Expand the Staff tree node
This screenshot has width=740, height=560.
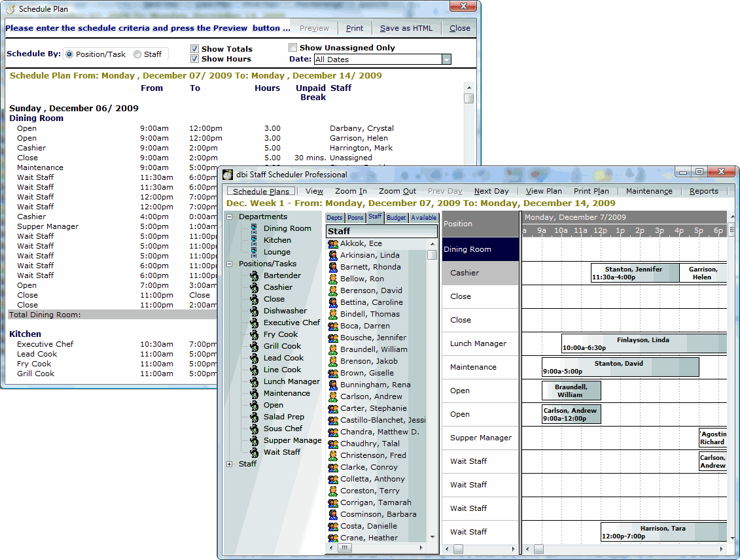click(230, 464)
